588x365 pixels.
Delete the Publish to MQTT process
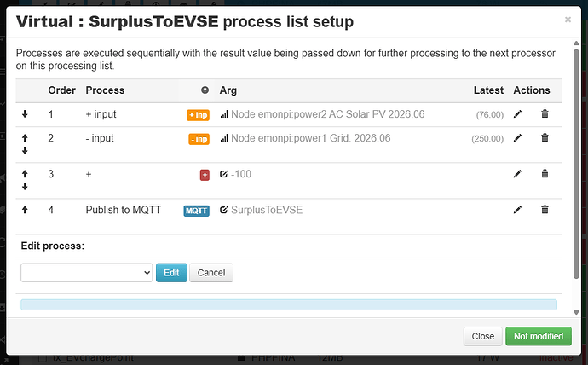click(545, 209)
